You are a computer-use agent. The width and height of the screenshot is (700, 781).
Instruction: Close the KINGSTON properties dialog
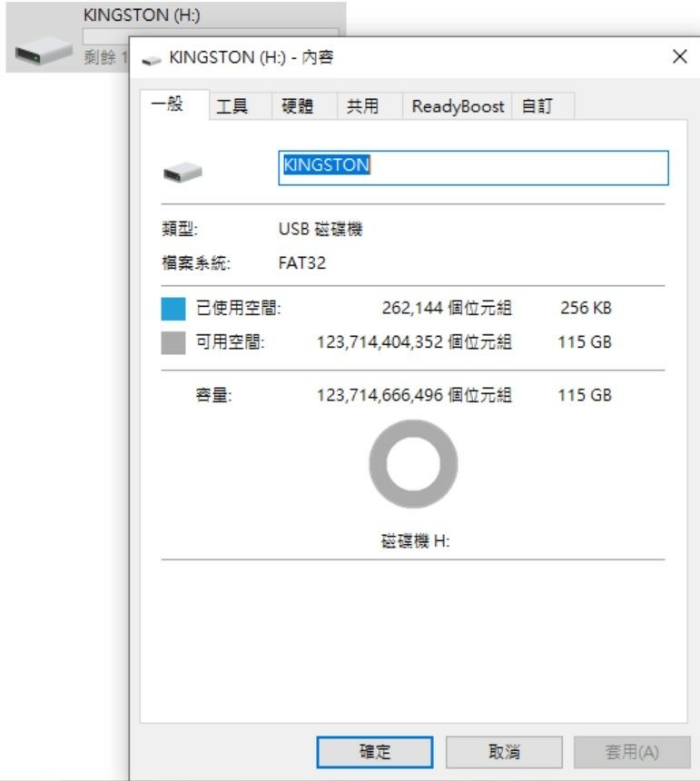(x=680, y=56)
